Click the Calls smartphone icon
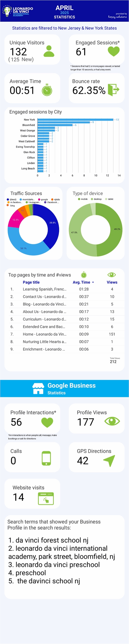Viewport: 129px width, 644px height. click(x=46, y=458)
